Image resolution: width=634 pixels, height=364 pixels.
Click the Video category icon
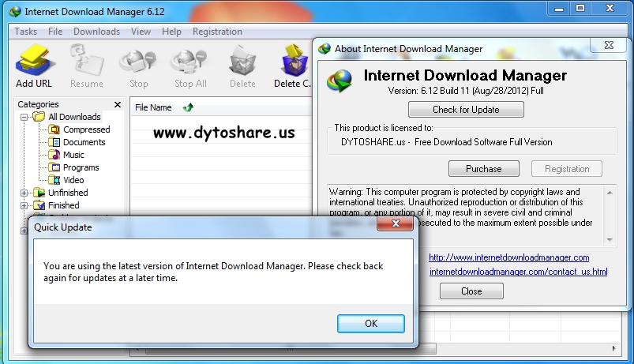tap(54, 179)
